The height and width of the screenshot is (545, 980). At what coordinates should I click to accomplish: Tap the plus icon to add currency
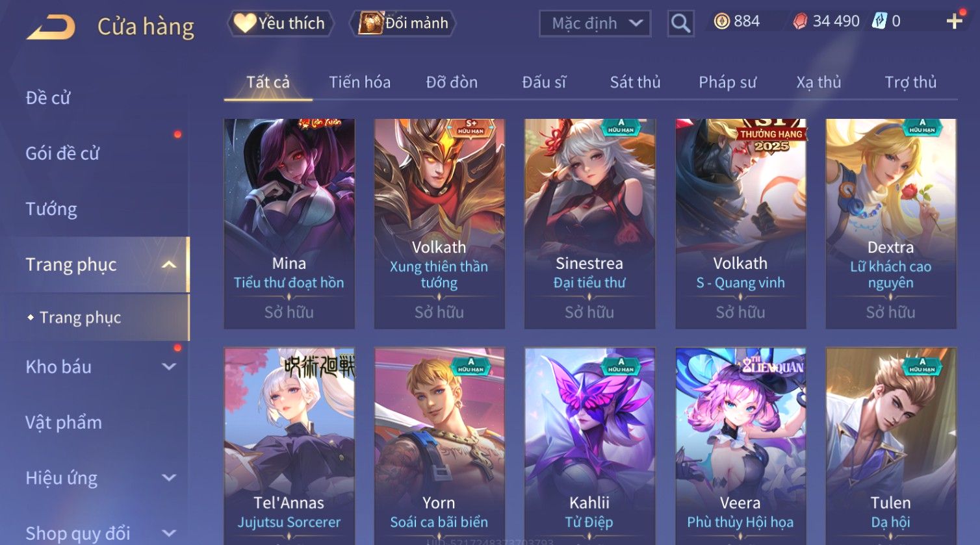coord(954,21)
